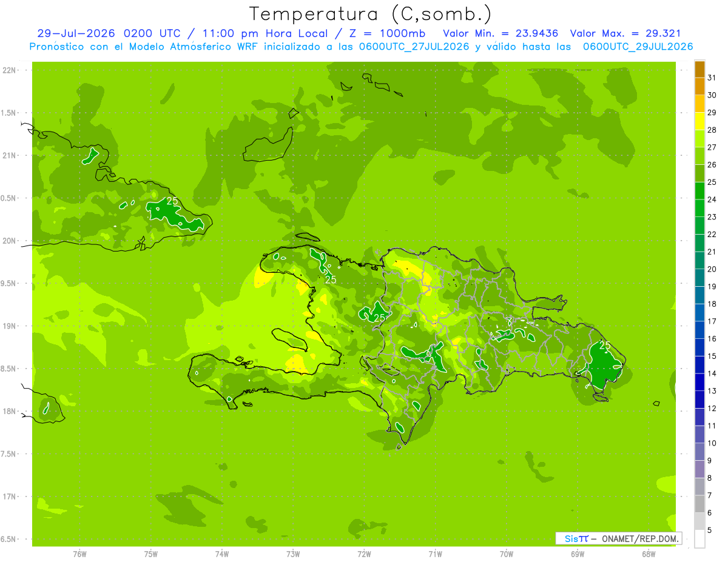Click legend number '5'
Image resolution: width=728 pixels, height=562 pixels.
click(710, 530)
